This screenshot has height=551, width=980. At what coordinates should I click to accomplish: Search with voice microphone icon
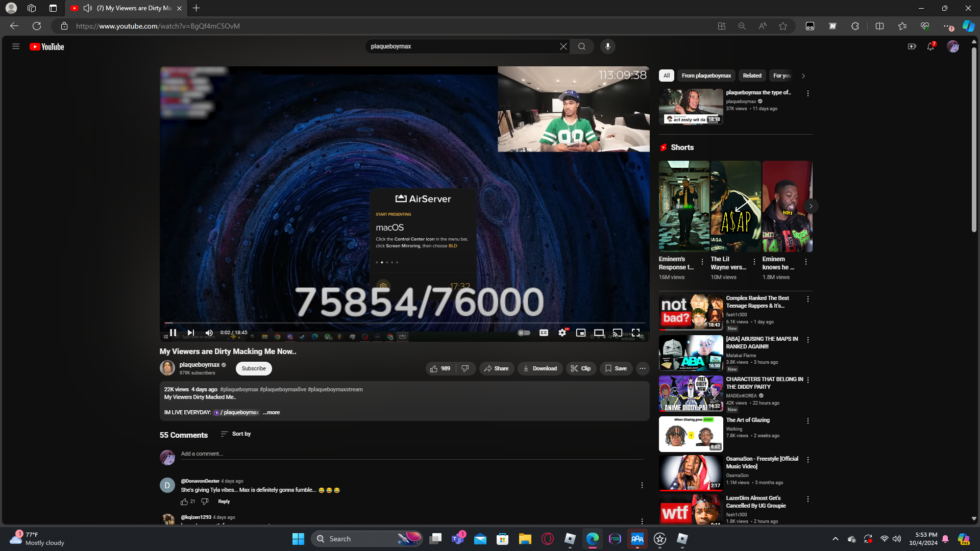coord(607,46)
